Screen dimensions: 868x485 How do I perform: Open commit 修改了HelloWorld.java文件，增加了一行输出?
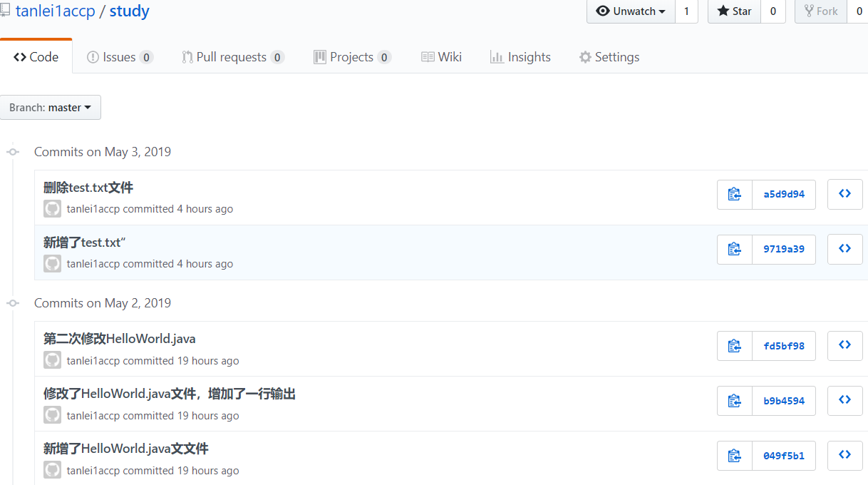[170, 394]
